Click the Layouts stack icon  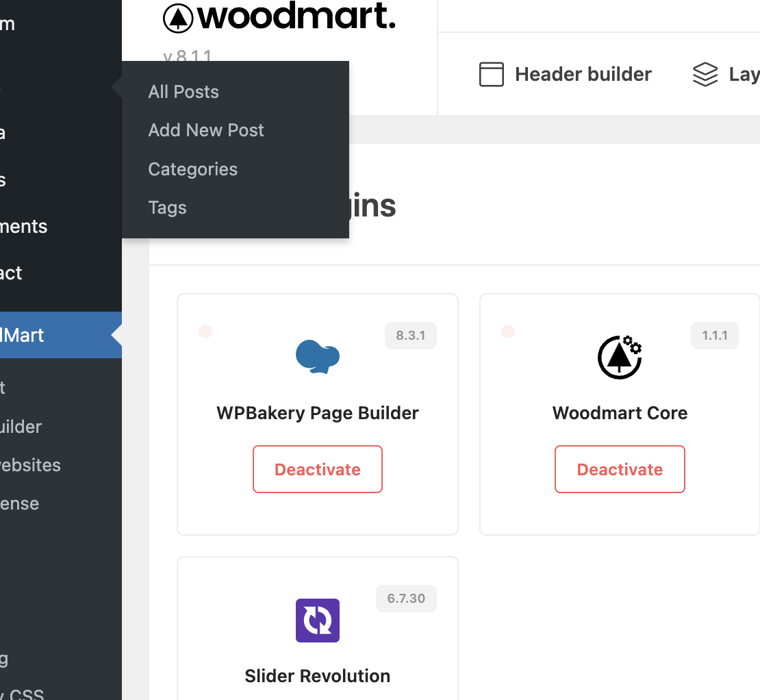pyautogui.click(x=705, y=74)
